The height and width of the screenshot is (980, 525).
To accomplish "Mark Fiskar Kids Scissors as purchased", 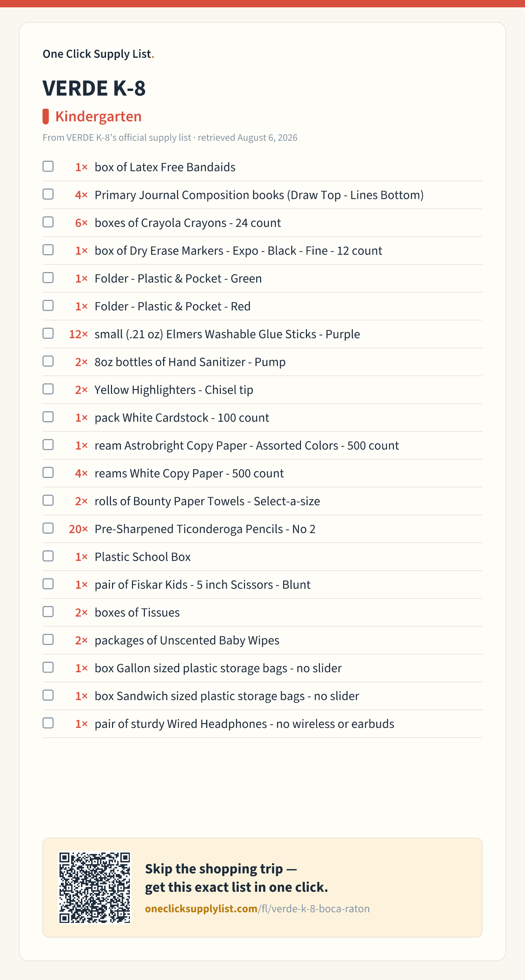I will [48, 584].
